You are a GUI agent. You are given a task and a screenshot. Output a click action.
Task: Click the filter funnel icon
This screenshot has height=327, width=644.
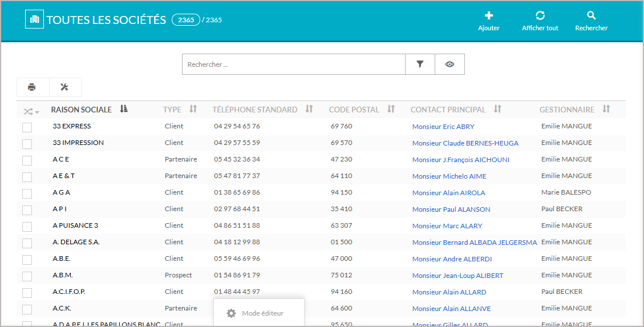click(x=420, y=64)
